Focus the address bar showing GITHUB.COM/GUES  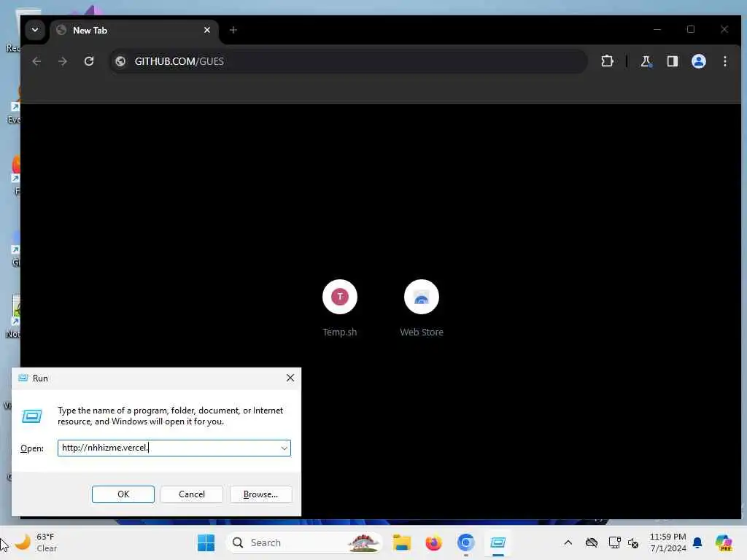[348, 61]
